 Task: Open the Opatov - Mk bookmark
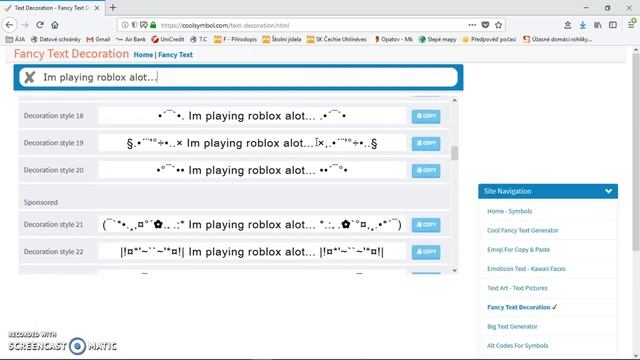point(393,39)
